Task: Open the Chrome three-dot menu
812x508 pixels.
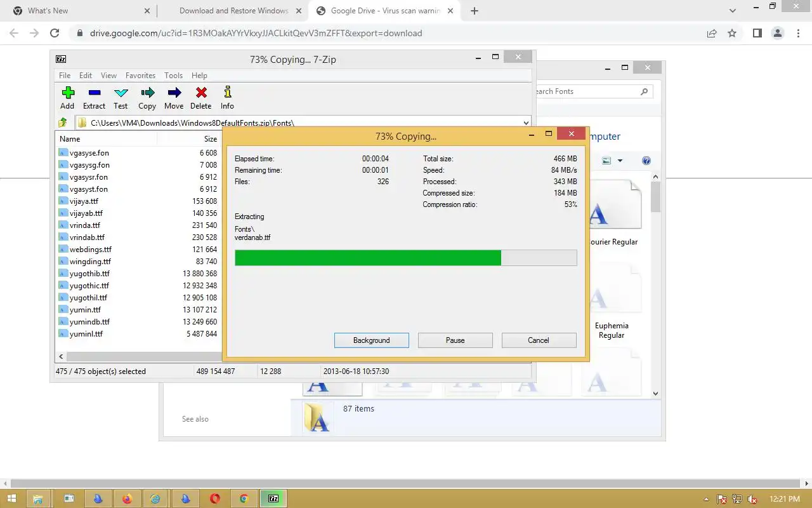Action: [797, 33]
